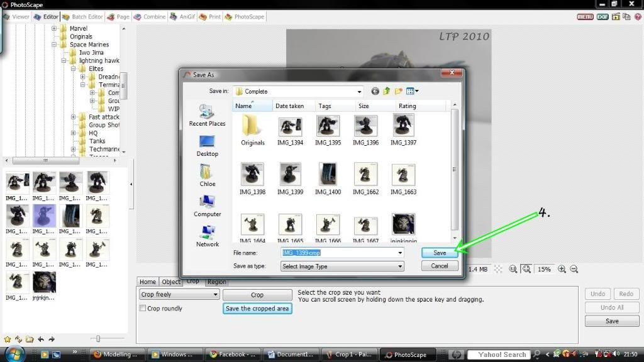Click the left arrow icon below thumbnails
Viewport: 644px width, 362px height.
[41, 339]
